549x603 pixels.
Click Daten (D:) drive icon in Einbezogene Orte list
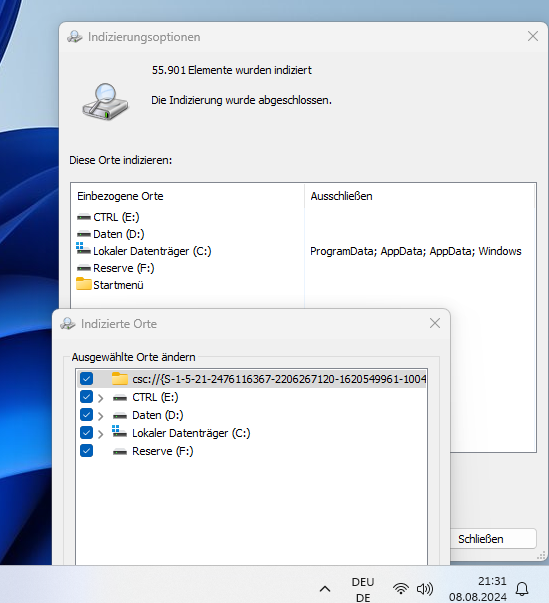coord(84,234)
